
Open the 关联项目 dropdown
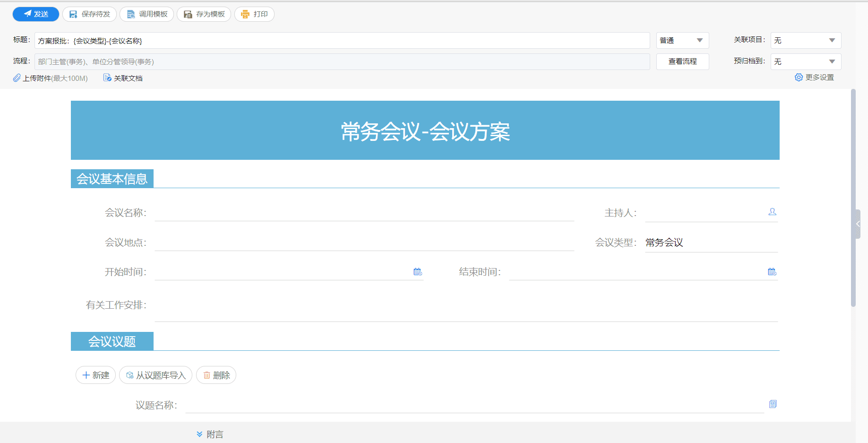click(806, 41)
